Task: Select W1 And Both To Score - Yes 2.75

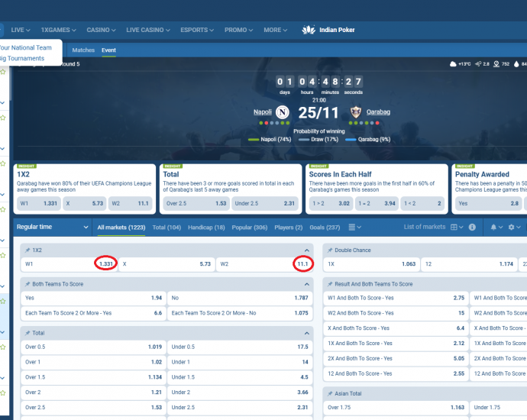Action: click(x=396, y=298)
